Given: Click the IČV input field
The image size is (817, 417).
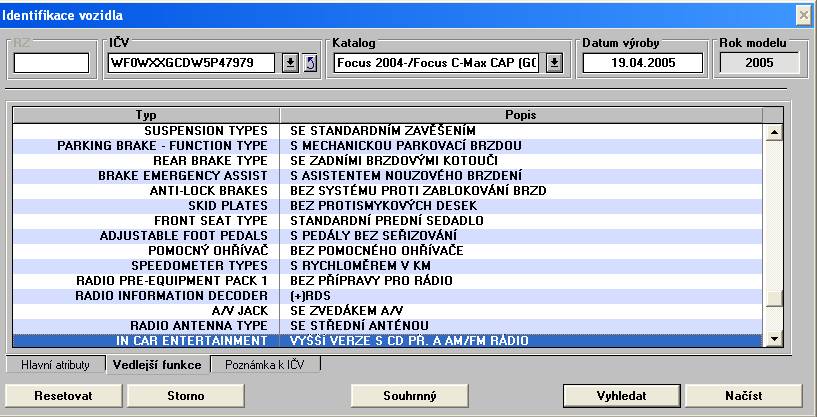Looking at the screenshot, I should tap(192, 64).
